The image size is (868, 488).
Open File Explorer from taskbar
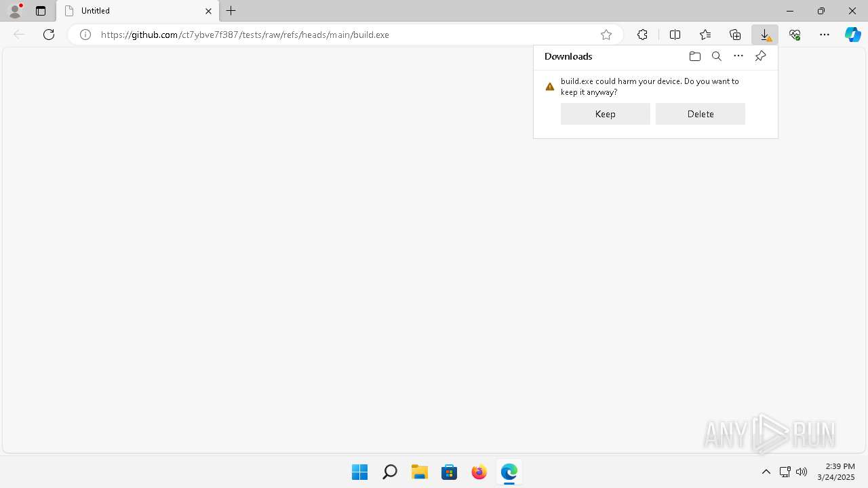pyautogui.click(x=420, y=472)
